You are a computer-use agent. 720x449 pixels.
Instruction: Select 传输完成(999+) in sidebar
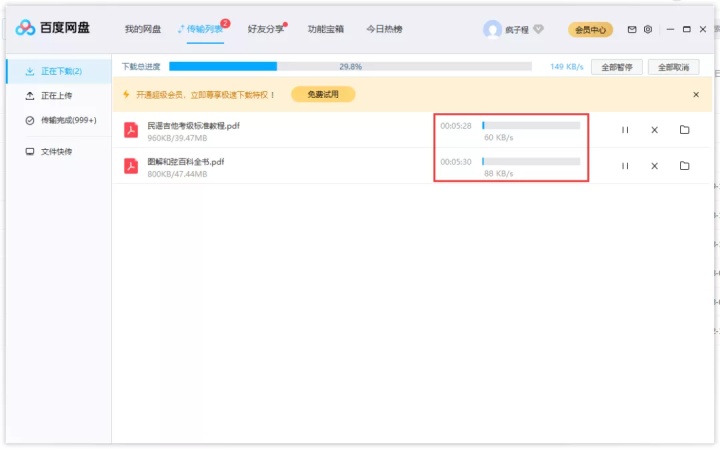59,120
